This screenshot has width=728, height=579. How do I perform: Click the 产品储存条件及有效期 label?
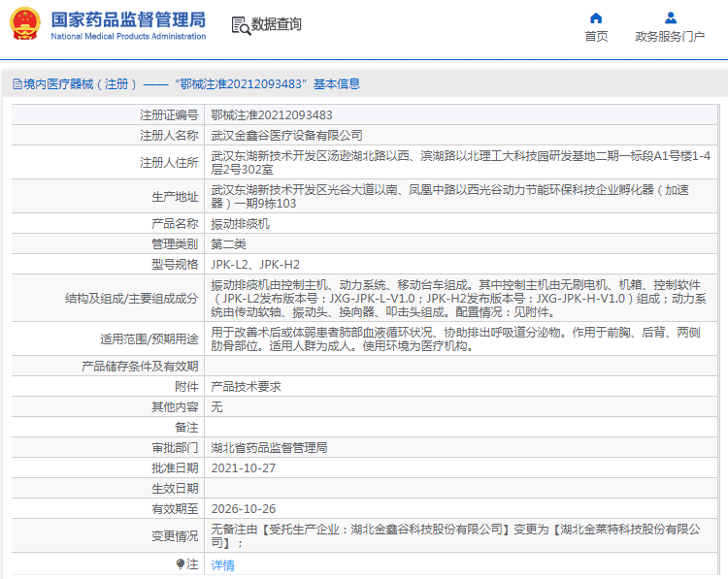pyautogui.click(x=140, y=367)
